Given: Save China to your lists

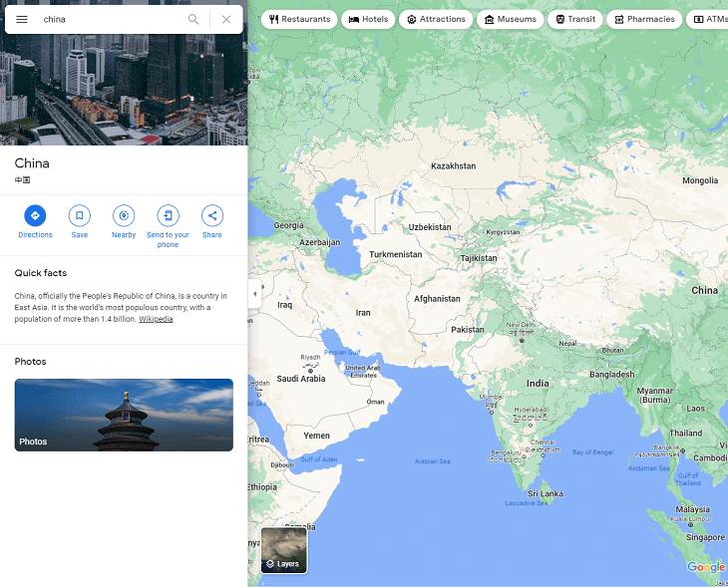Looking at the screenshot, I should 80,222.
